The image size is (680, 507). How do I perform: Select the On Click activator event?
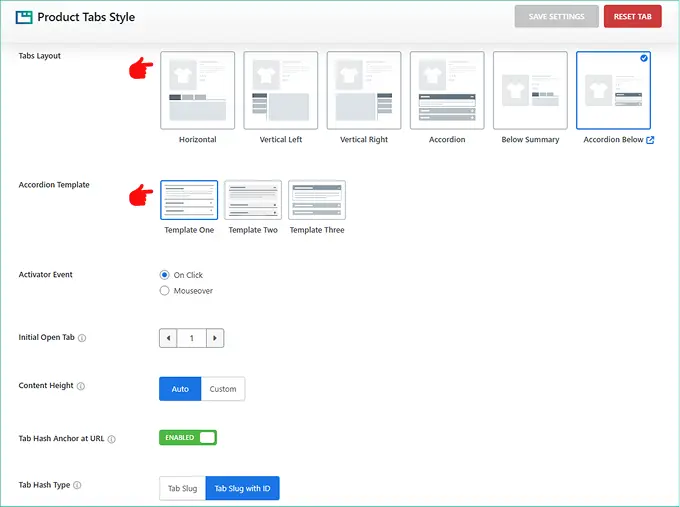click(x=165, y=275)
